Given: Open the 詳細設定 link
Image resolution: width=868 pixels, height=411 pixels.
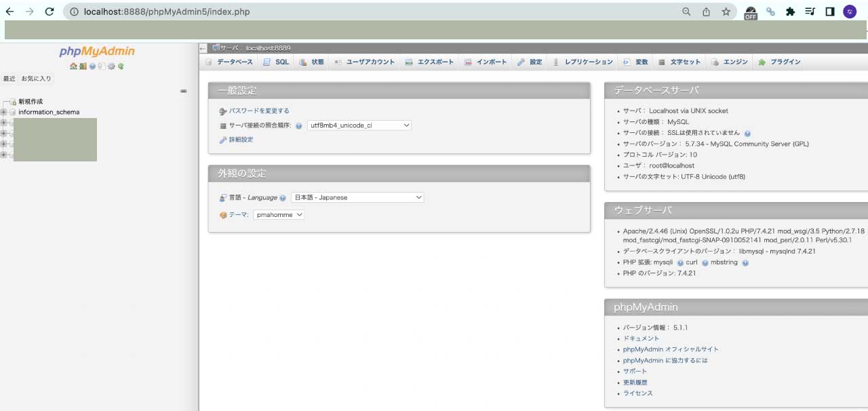Looking at the screenshot, I should [x=241, y=140].
